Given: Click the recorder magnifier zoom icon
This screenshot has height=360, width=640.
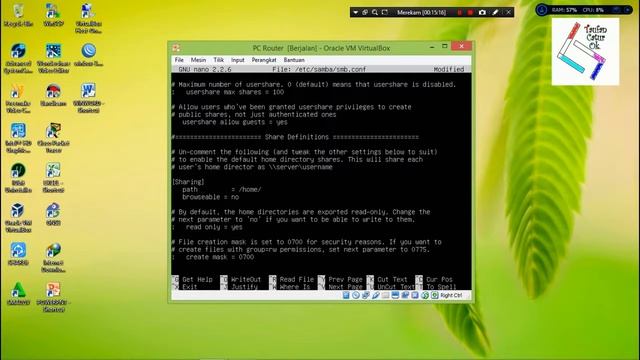Looking at the screenshot, I should 375,13.
